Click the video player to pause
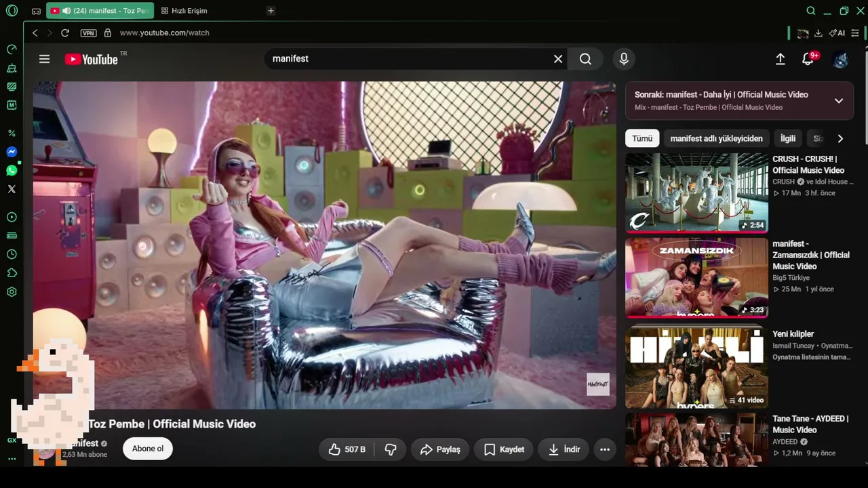Viewport: 868px width, 488px height. click(x=325, y=245)
